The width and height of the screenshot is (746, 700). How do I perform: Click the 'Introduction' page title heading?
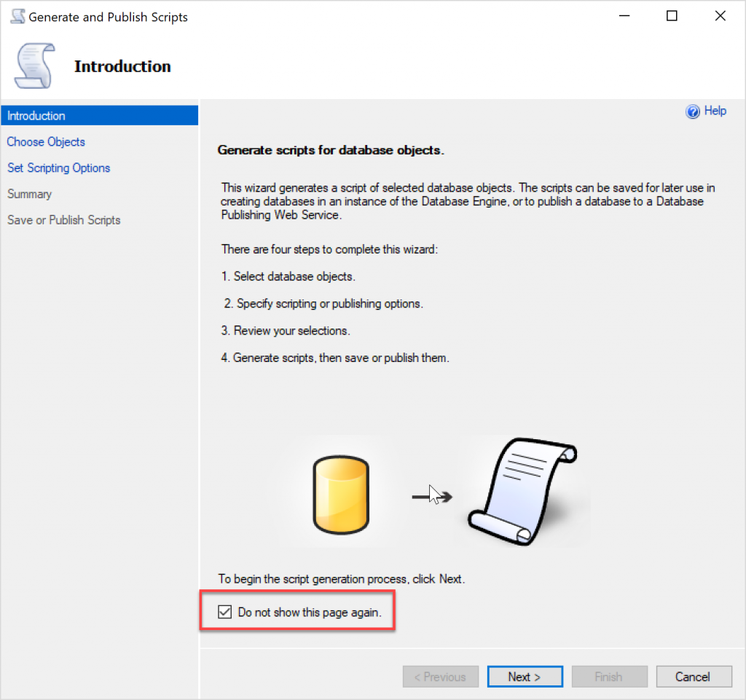click(122, 66)
